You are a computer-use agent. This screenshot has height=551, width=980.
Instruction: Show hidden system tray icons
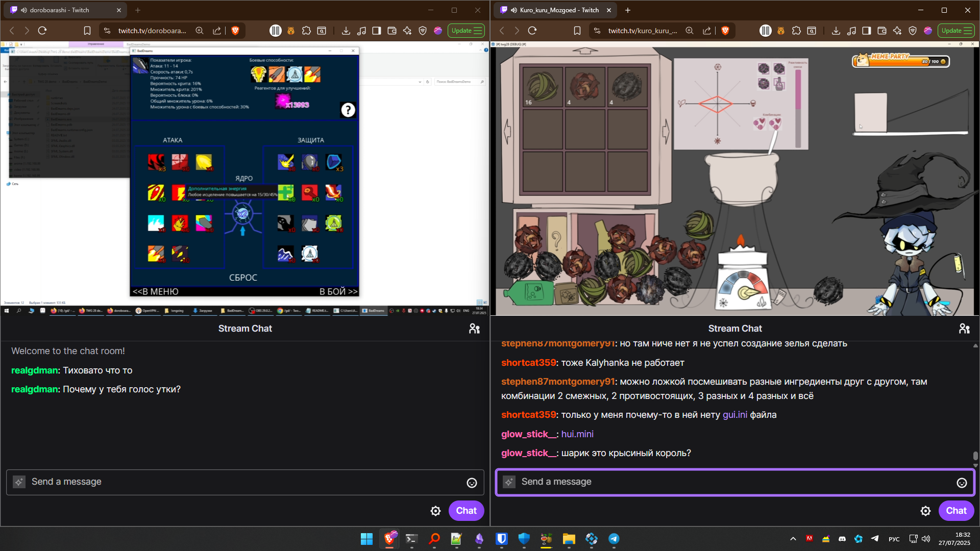[x=793, y=539]
